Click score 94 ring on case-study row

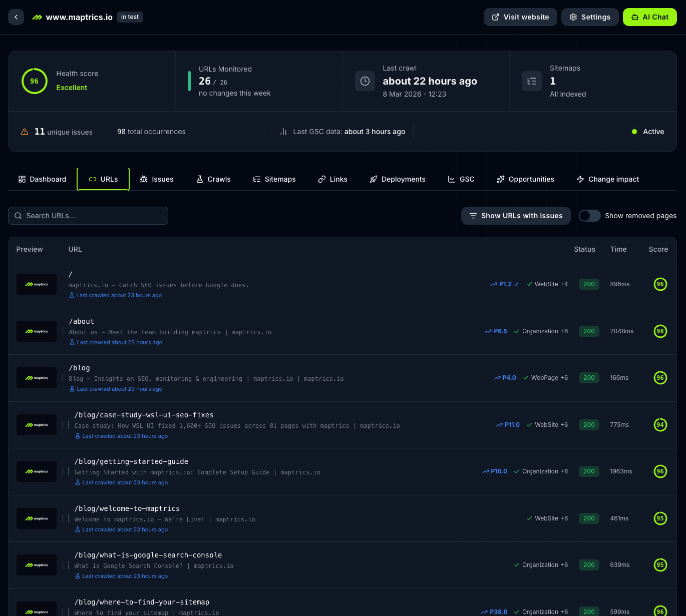click(x=660, y=425)
